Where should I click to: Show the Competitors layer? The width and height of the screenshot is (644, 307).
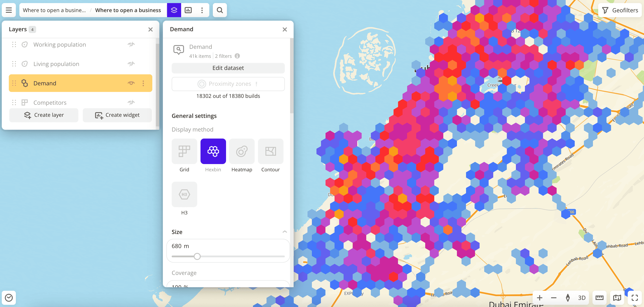tap(131, 102)
